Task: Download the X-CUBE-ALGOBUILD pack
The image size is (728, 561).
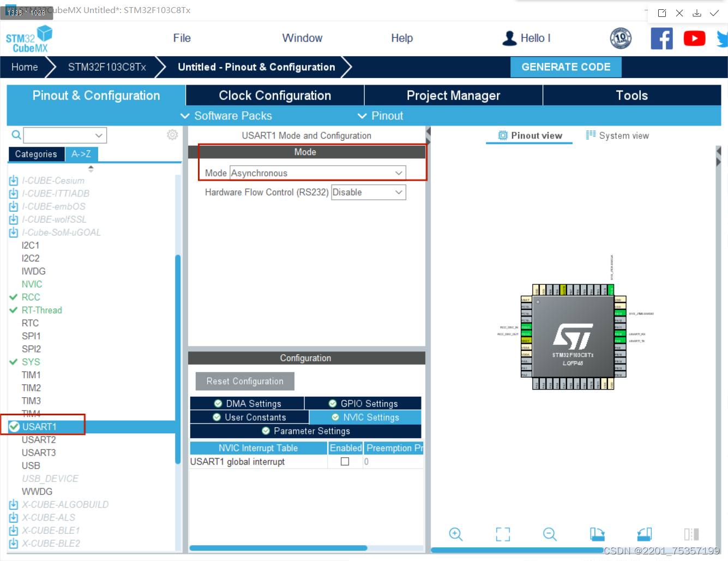Action: (x=14, y=505)
